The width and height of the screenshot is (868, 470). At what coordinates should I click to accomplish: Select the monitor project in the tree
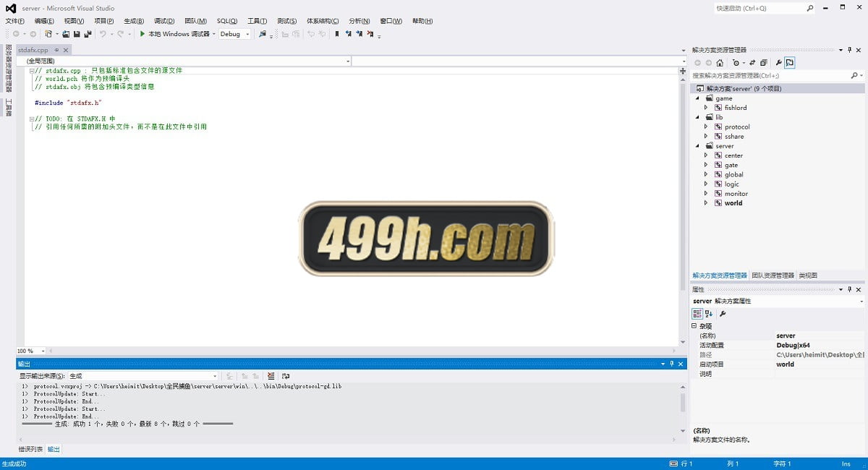point(736,194)
